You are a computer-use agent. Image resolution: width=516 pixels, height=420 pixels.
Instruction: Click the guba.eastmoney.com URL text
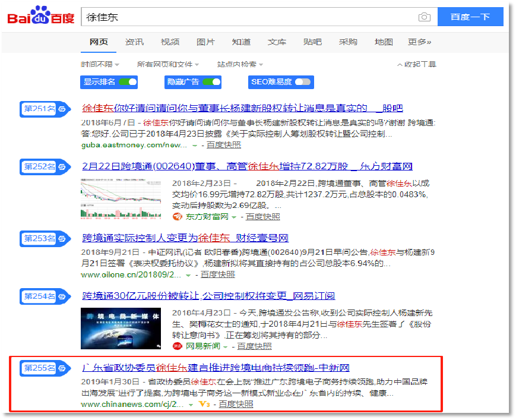[x=134, y=145]
